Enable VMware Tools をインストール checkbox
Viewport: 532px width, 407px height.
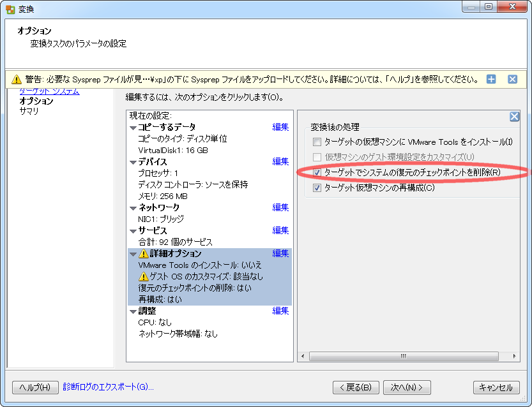click(317, 142)
